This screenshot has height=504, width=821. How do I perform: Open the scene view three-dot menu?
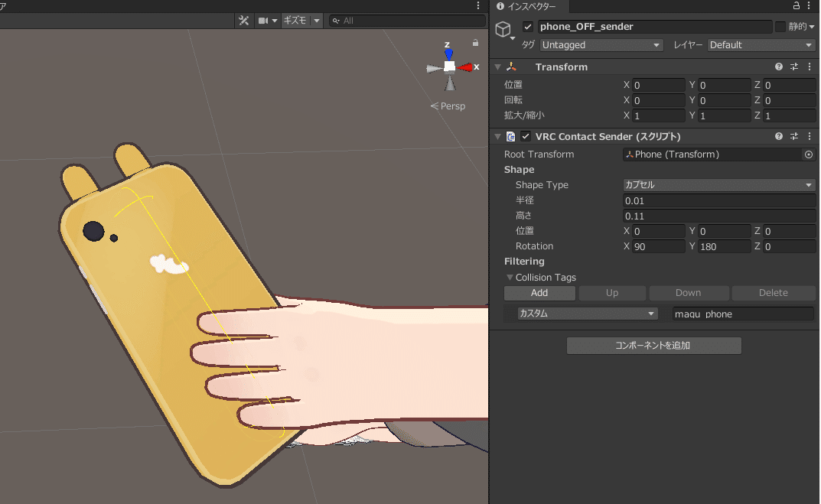click(478, 6)
